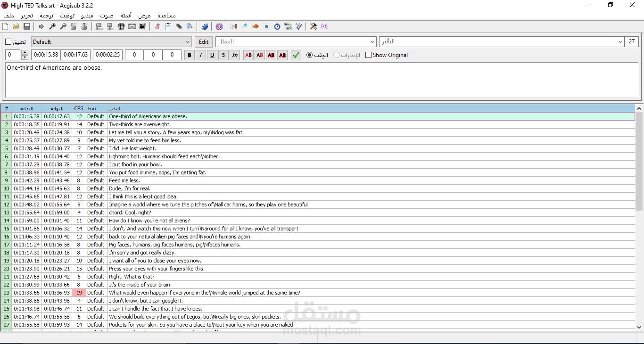Click the Jump To arrow icon
644x344 pixels.
pyautogui.click(x=41, y=26)
